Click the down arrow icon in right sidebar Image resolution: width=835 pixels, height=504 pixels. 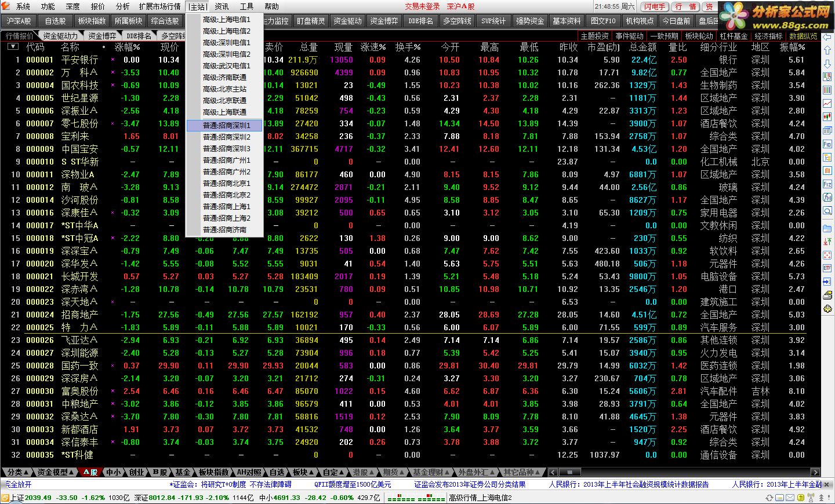coord(827,64)
